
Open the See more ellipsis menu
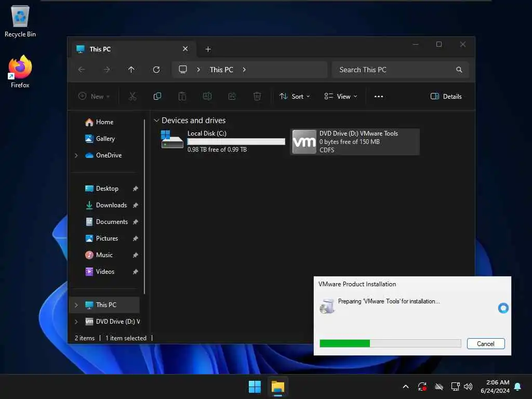tap(379, 96)
